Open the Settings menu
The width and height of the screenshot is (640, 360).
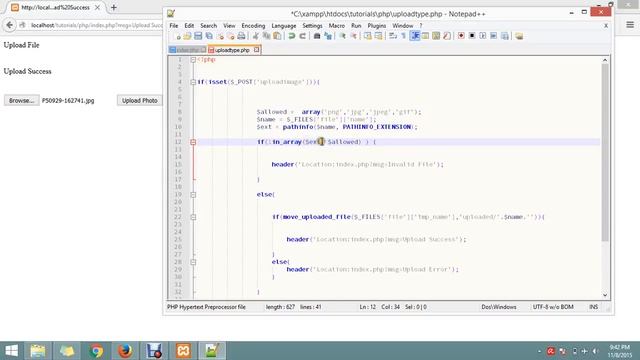pyautogui.click(x=312, y=26)
